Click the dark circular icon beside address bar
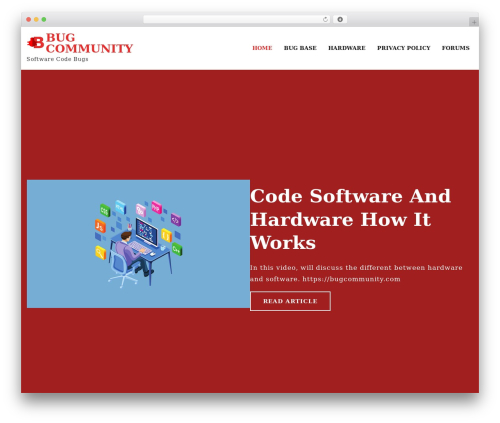 (340, 20)
